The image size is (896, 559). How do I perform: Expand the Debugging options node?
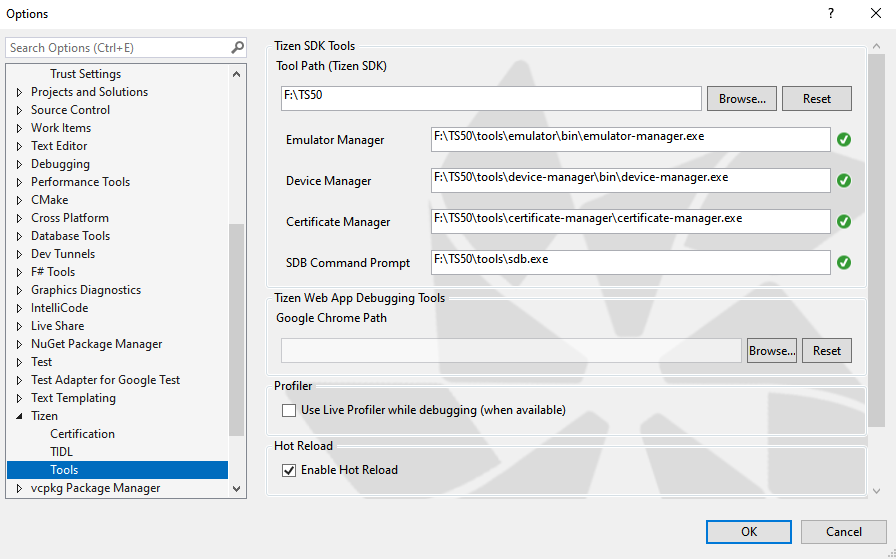coord(19,164)
